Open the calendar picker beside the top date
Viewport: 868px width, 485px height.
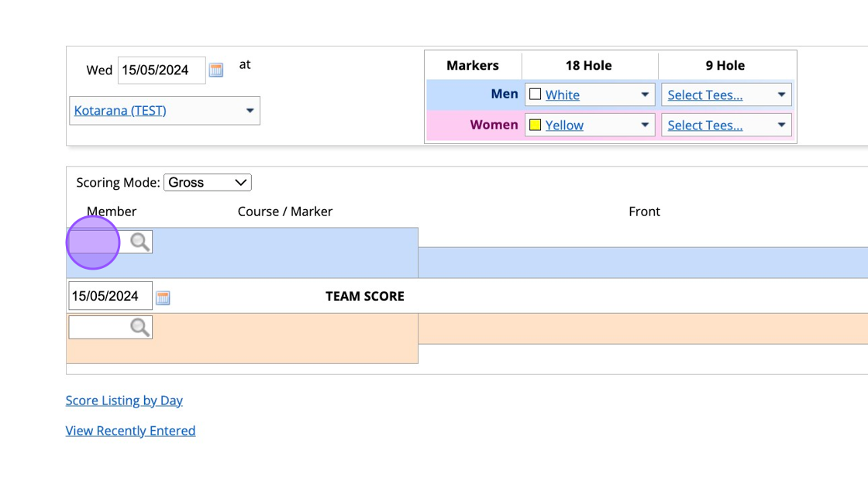(216, 71)
